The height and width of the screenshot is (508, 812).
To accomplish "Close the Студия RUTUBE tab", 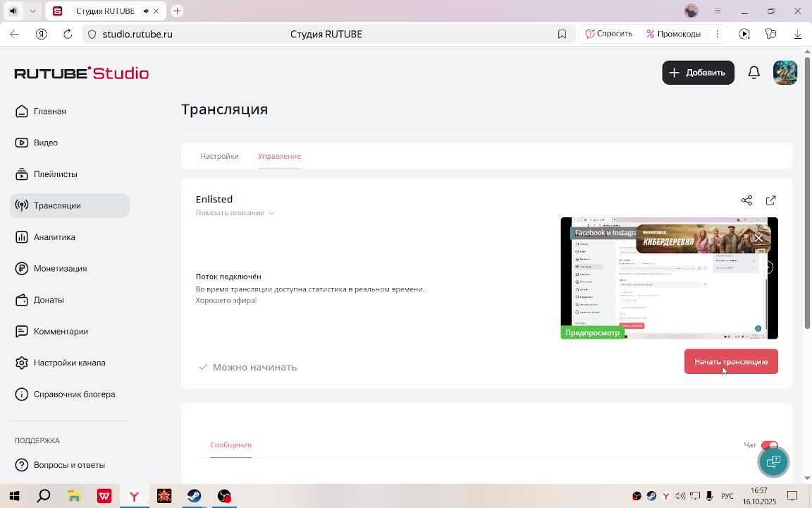I will [156, 11].
